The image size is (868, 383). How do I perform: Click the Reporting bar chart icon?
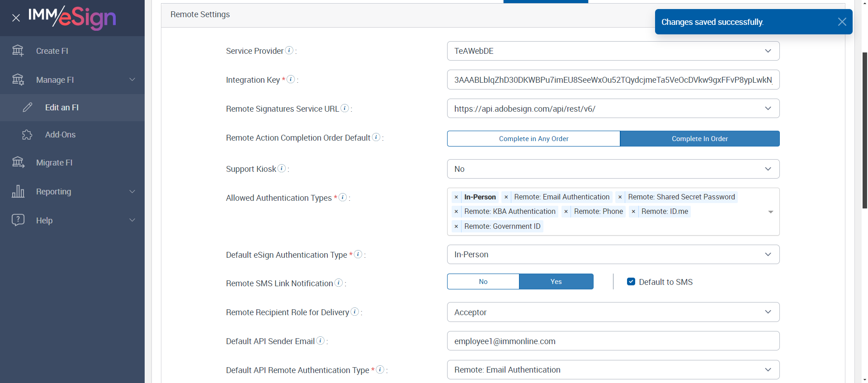pos(18,191)
